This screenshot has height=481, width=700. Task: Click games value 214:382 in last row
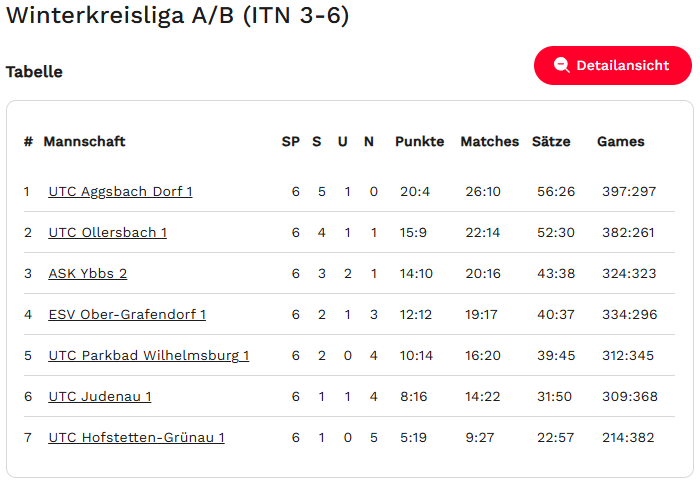[629, 437]
